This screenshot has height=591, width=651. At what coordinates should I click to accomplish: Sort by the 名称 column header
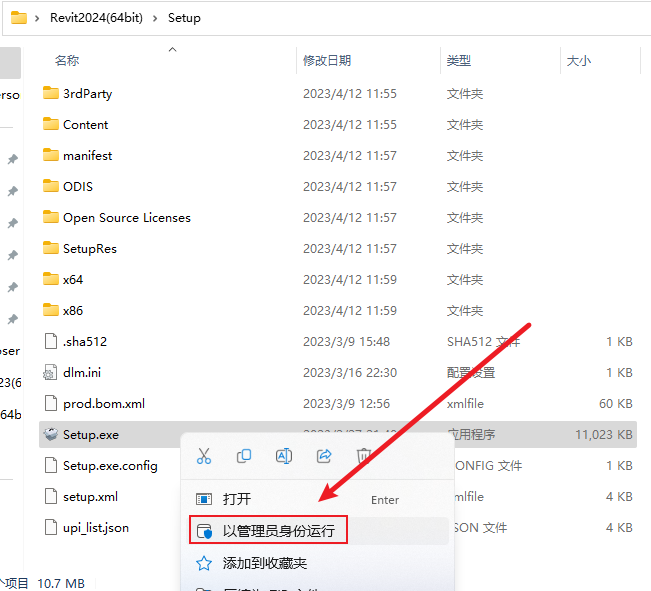pos(67,61)
